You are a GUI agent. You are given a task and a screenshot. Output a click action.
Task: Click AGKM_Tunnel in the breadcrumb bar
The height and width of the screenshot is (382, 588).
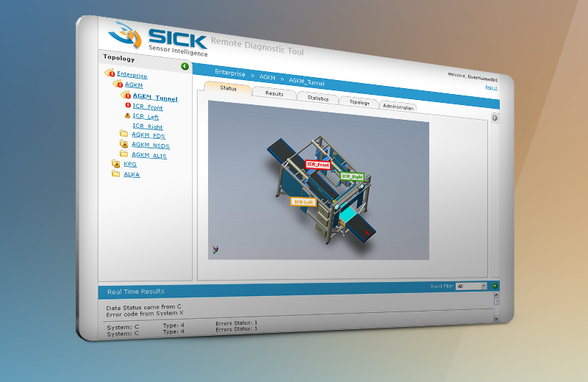click(306, 82)
